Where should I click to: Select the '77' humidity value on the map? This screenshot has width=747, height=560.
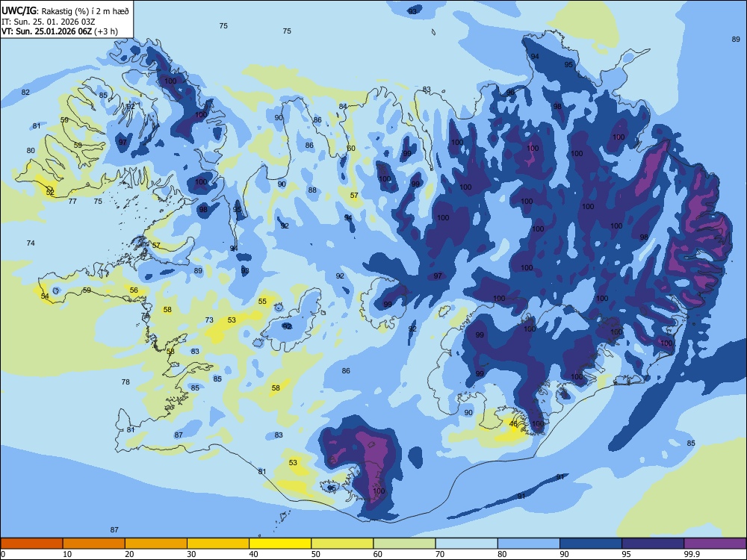tap(72, 202)
